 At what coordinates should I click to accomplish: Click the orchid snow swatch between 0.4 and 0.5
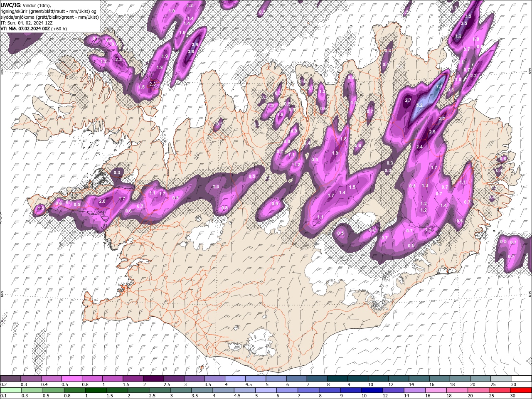tap(51, 378)
